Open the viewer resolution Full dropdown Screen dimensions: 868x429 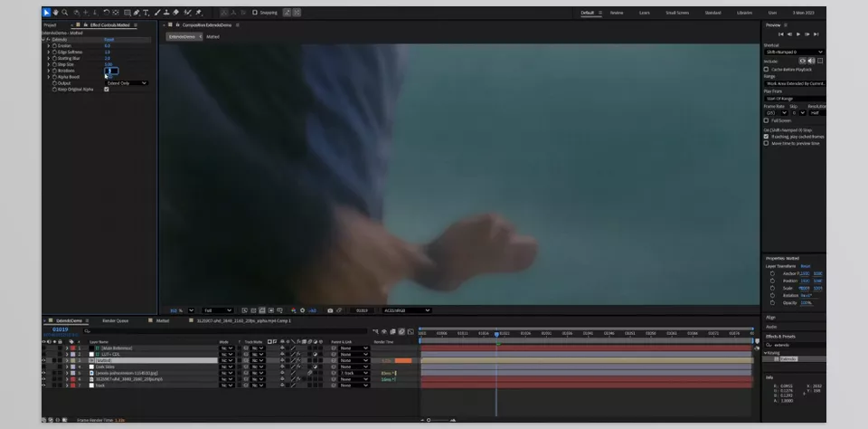tap(217, 310)
